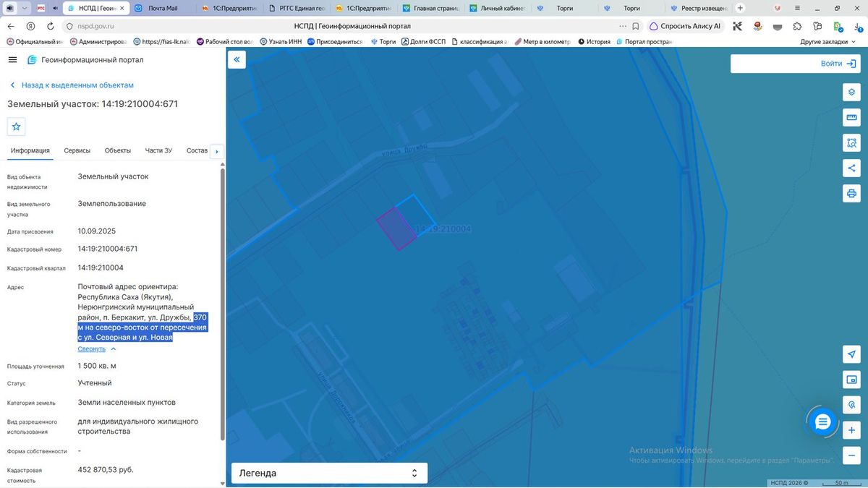
Task: Open the browser extensions puzzle icon
Action: coord(797,26)
